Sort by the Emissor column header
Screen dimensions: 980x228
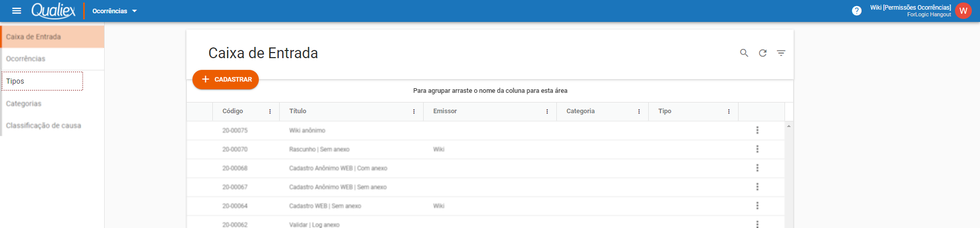pos(445,111)
